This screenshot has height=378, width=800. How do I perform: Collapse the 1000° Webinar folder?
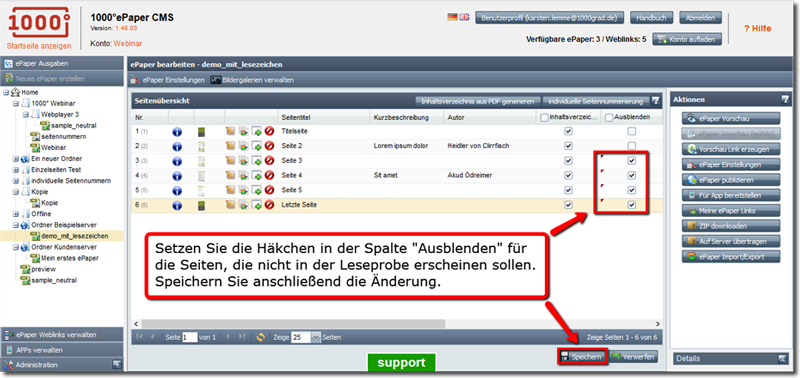[x=15, y=104]
